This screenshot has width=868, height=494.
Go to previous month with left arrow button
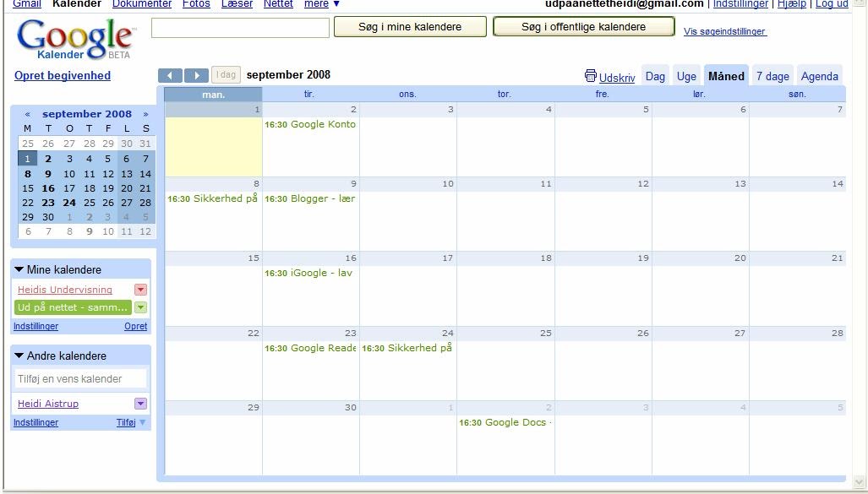click(170, 75)
